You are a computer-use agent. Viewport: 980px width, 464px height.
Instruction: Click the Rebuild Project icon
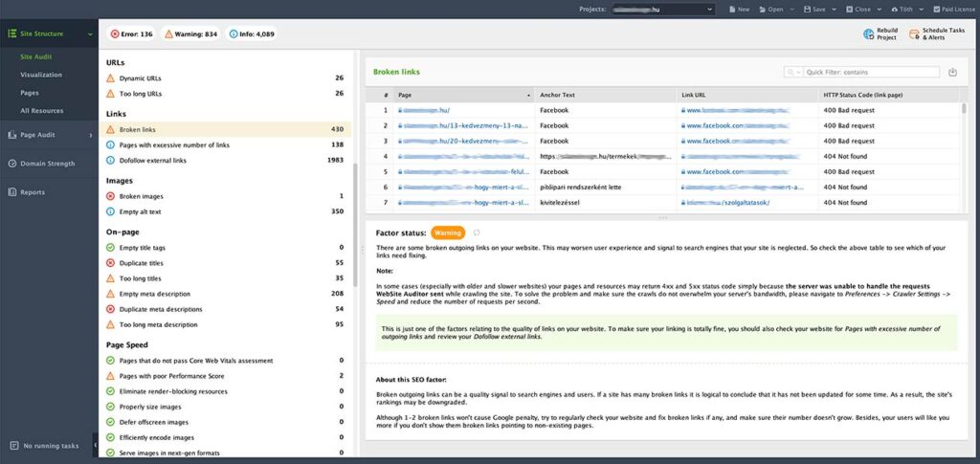point(868,34)
